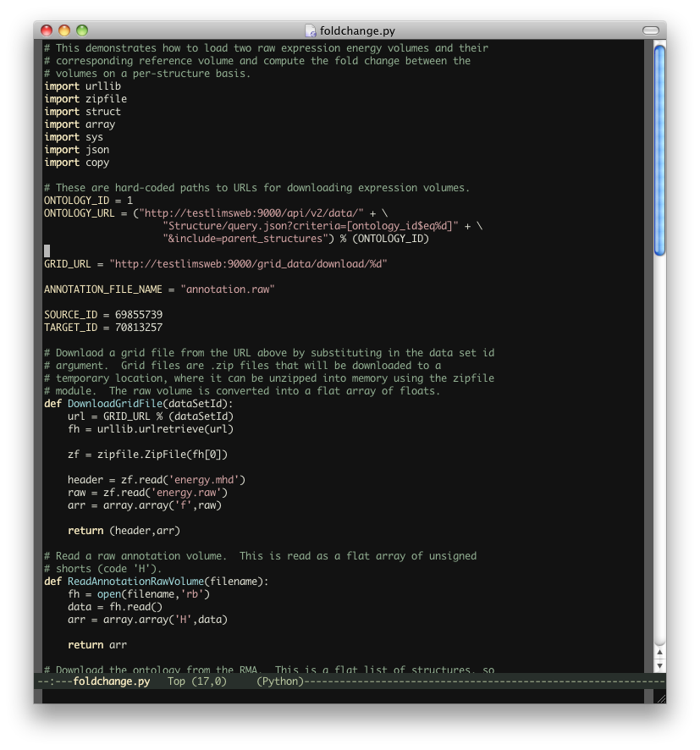The image size is (700, 750).
Task: Click the window resize grip corner
Action: (x=661, y=698)
